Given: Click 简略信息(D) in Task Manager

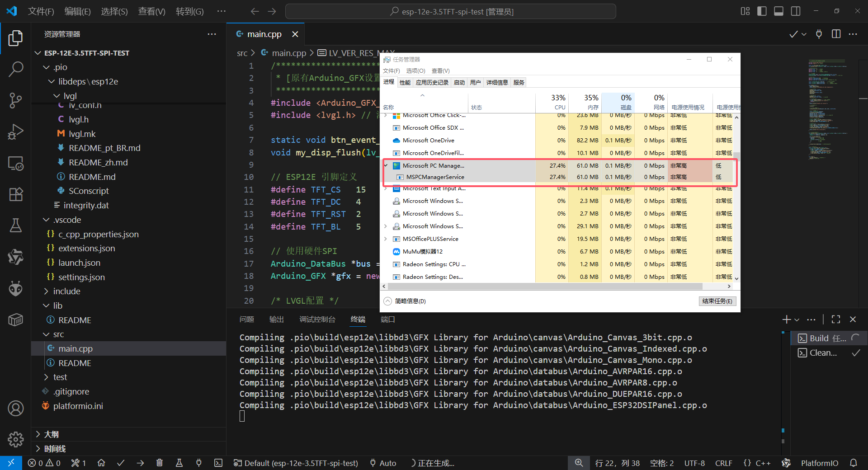Looking at the screenshot, I should pyautogui.click(x=405, y=301).
